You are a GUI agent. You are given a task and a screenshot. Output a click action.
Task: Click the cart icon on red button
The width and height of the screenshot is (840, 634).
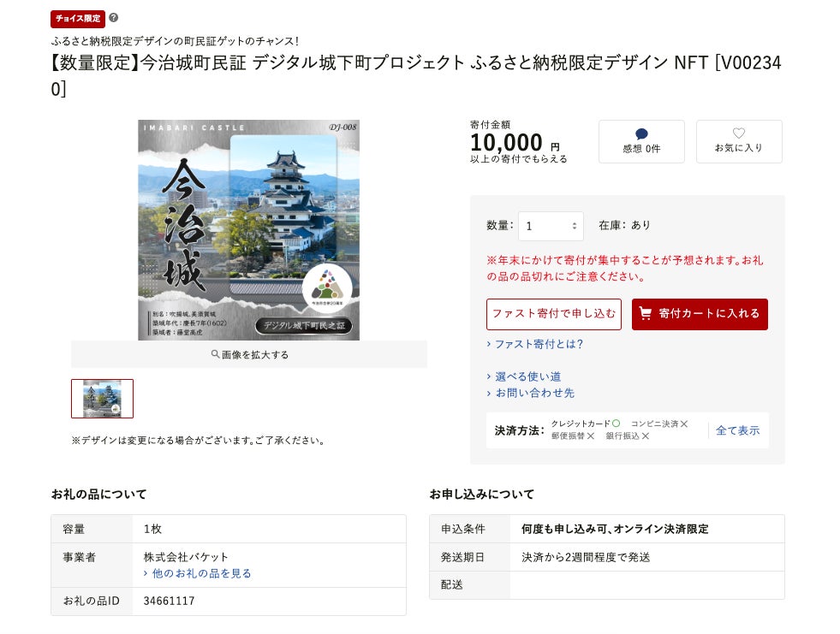pyautogui.click(x=646, y=314)
